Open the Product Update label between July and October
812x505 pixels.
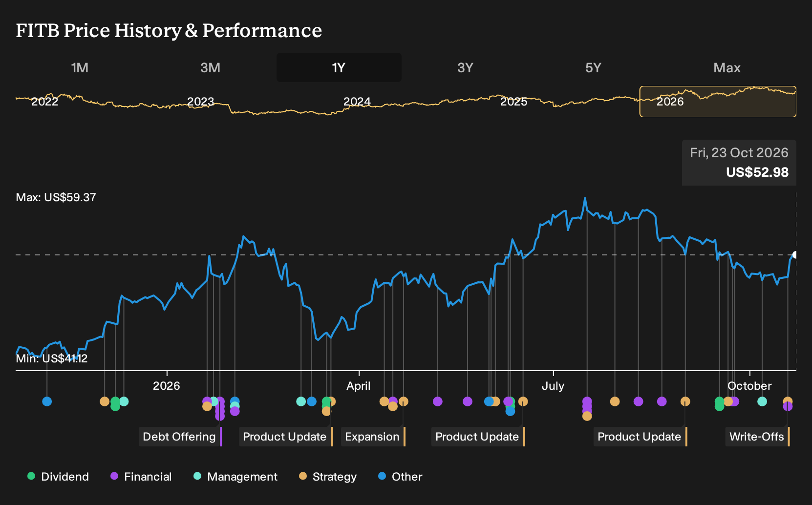[x=641, y=437]
